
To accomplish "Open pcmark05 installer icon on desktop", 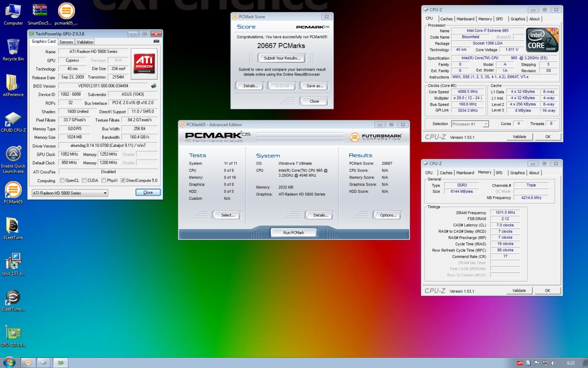I will point(66,14).
